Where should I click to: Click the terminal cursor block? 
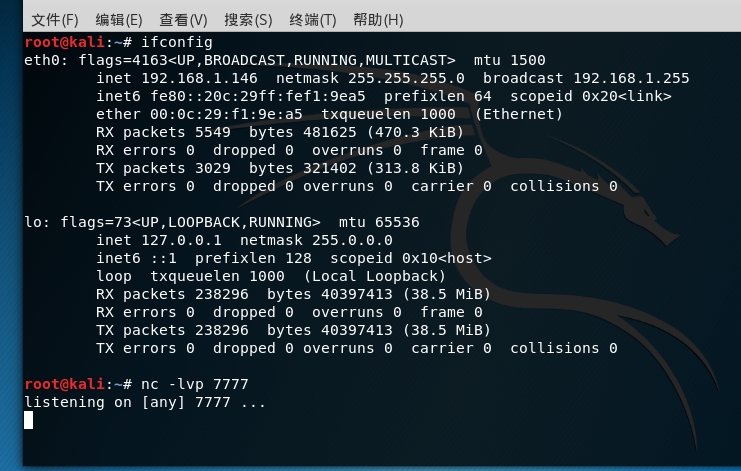pos(28,420)
